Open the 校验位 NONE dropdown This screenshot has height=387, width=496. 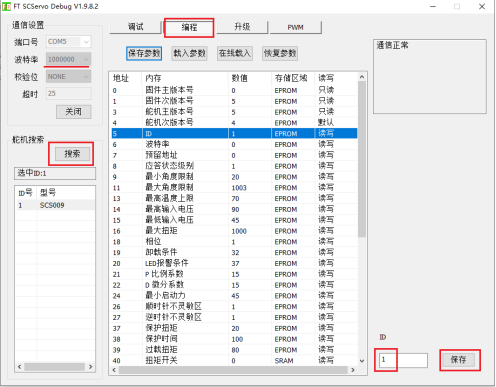point(68,77)
